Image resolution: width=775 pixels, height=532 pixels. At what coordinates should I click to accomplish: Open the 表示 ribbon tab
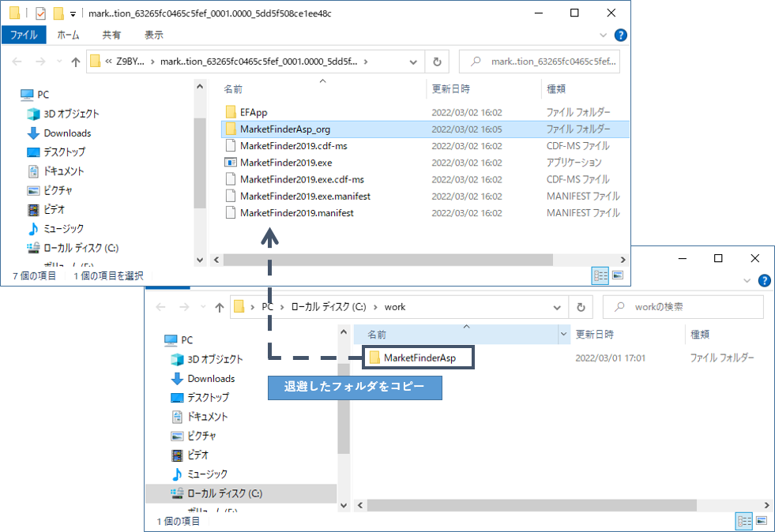(x=154, y=35)
